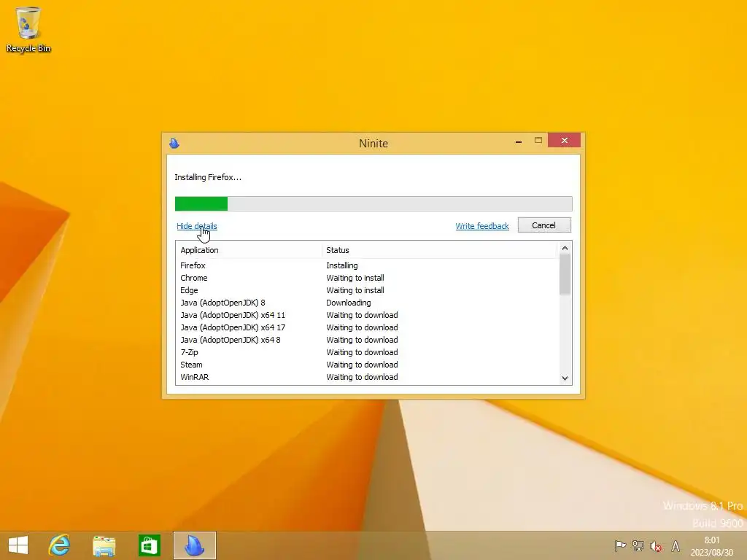Select Ninite taskbar button
The image size is (747, 560).
point(194,545)
